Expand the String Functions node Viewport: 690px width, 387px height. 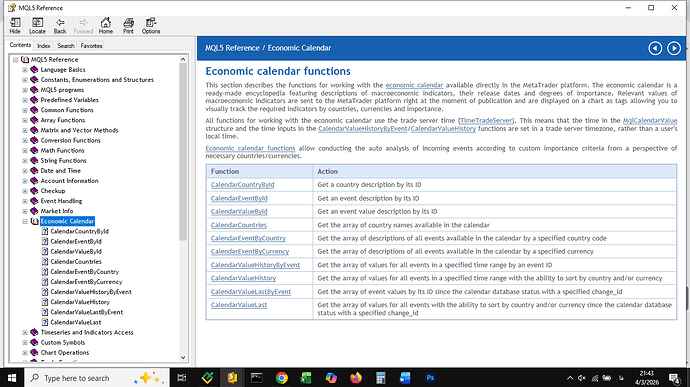coord(25,161)
